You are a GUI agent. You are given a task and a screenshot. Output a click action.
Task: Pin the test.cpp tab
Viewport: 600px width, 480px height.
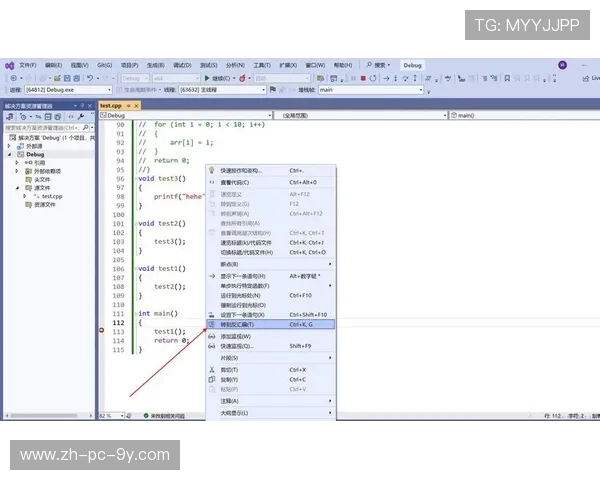[129, 106]
